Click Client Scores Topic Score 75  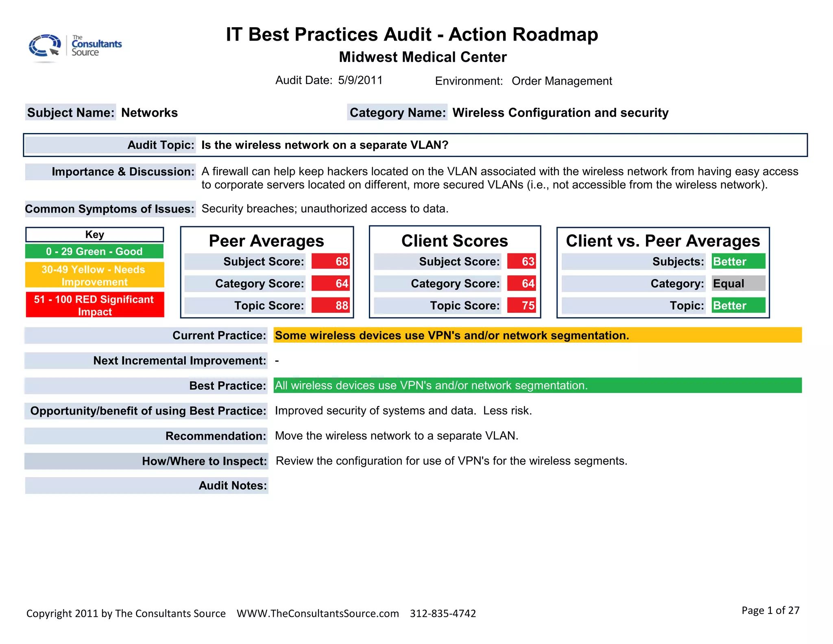click(x=521, y=306)
